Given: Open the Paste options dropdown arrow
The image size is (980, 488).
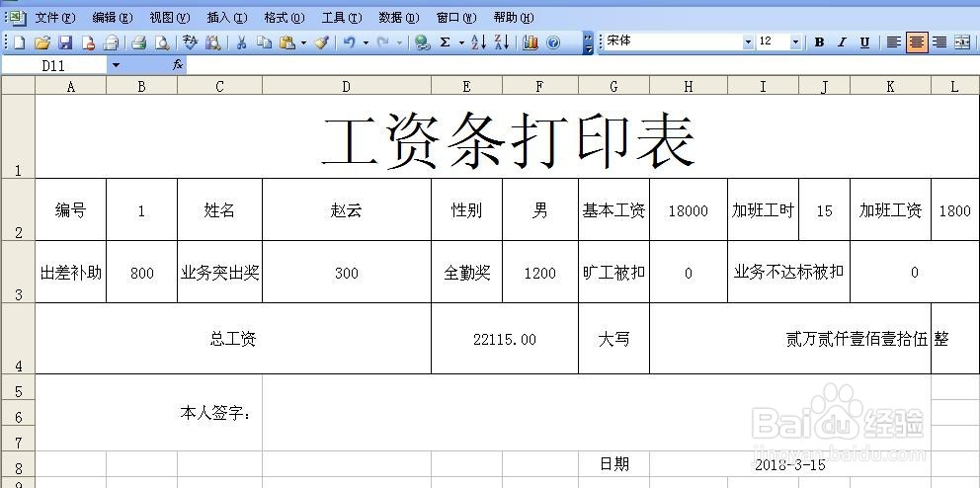Looking at the screenshot, I should (303, 42).
